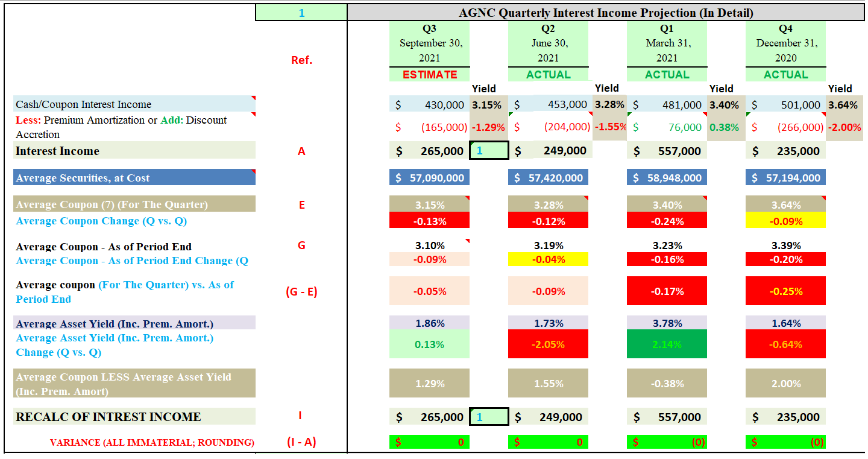Click the "ACTUAL" label under Q2
The width and height of the screenshot is (868, 459).
coord(548,74)
